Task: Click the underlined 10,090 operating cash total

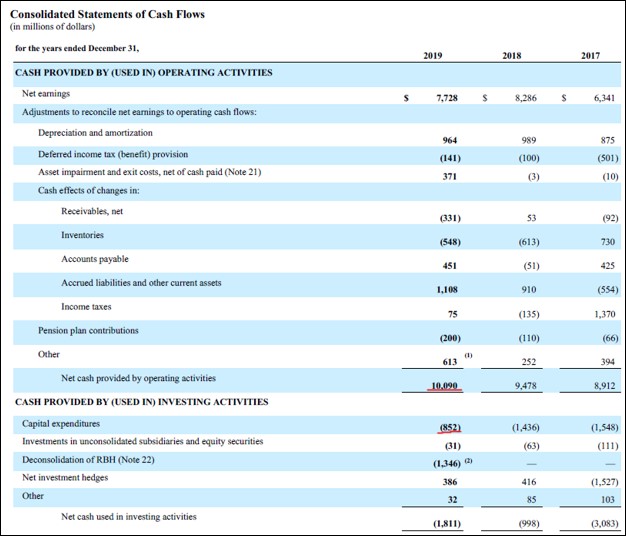Action: [444, 385]
